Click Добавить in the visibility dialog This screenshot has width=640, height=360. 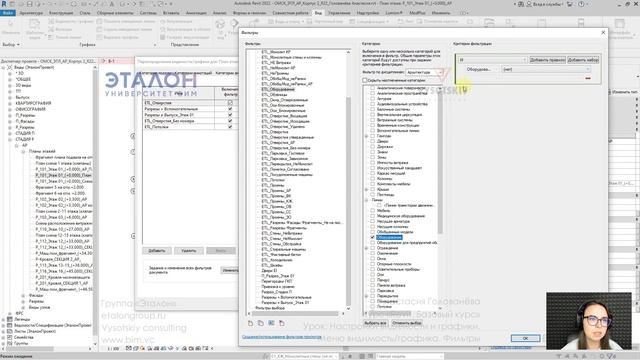pyautogui.click(x=157, y=251)
